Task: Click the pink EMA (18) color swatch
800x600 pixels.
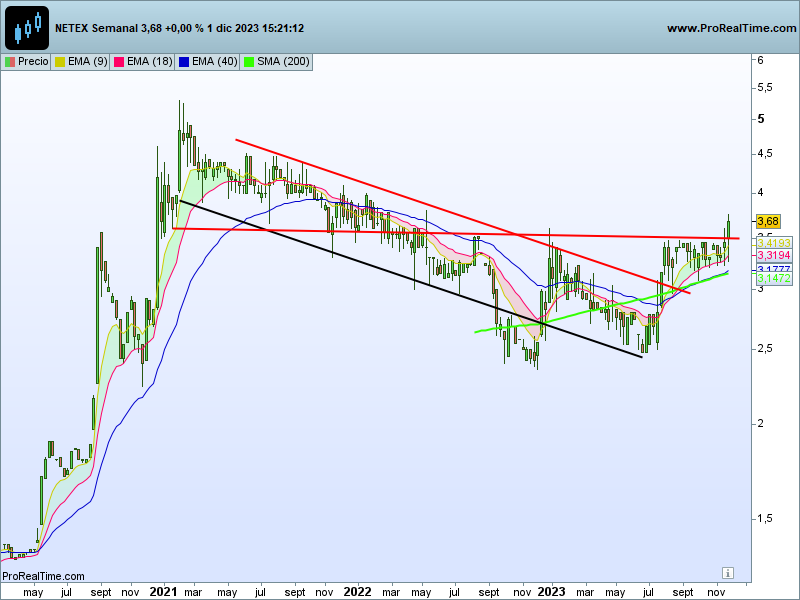Action: [x=119, y=62]
